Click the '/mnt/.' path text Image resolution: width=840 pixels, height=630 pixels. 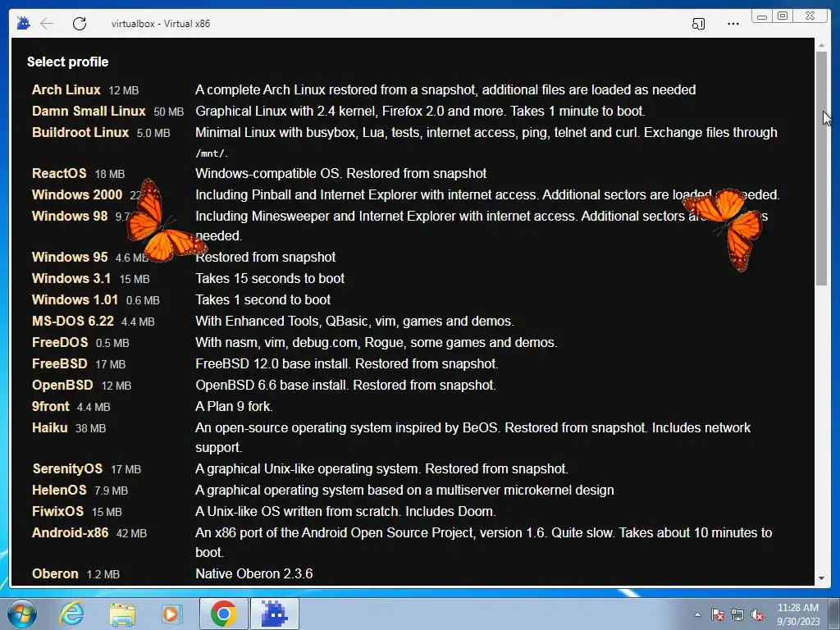[212, 153]
